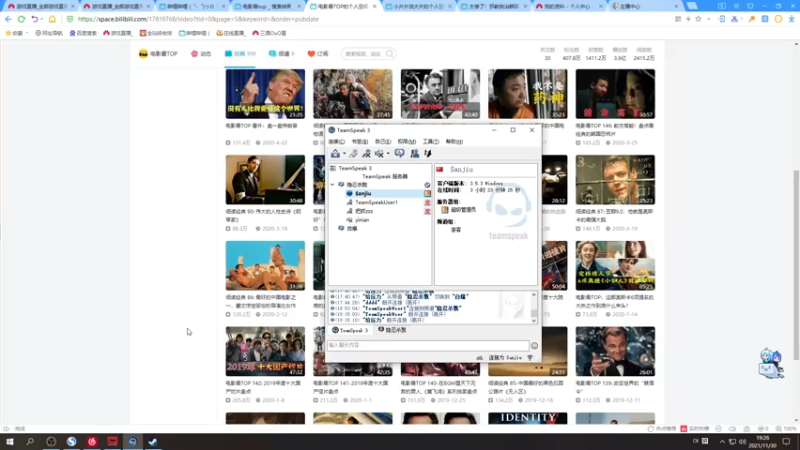Click the channel subscribed checkmark icon
Viewport: 800px width, 450px height.
pos(427,185)
